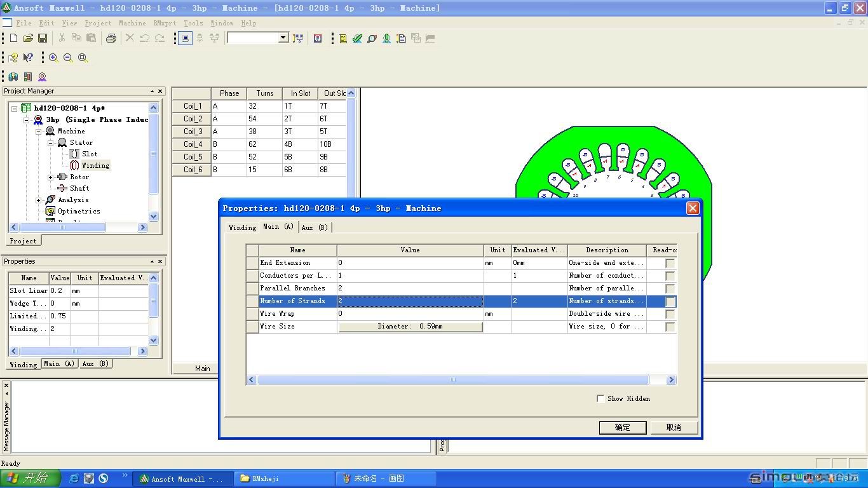The height and width of the screenshot is (488, 868).
Task: Switch to 未命名 - 画图 Paint in taskbar
Action: (x=386, y=478)
